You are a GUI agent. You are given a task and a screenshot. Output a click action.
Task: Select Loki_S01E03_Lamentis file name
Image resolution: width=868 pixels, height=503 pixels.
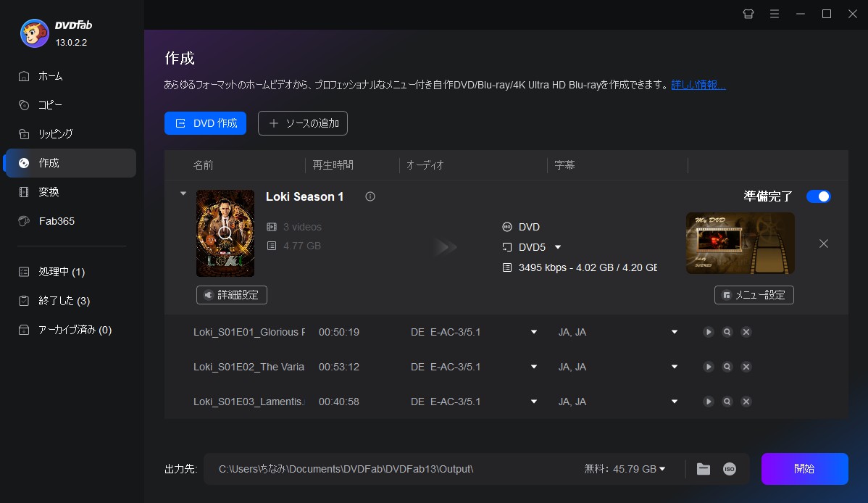tap(249, 402)
